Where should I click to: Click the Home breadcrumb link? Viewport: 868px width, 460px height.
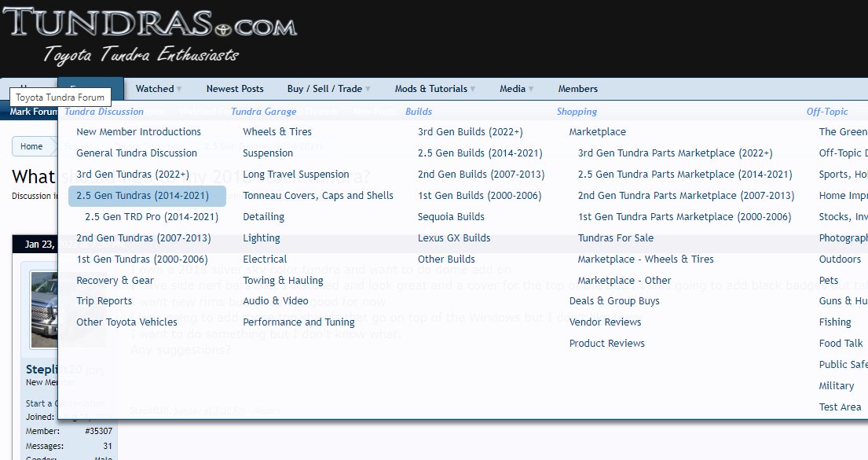(x=31, y=146)
